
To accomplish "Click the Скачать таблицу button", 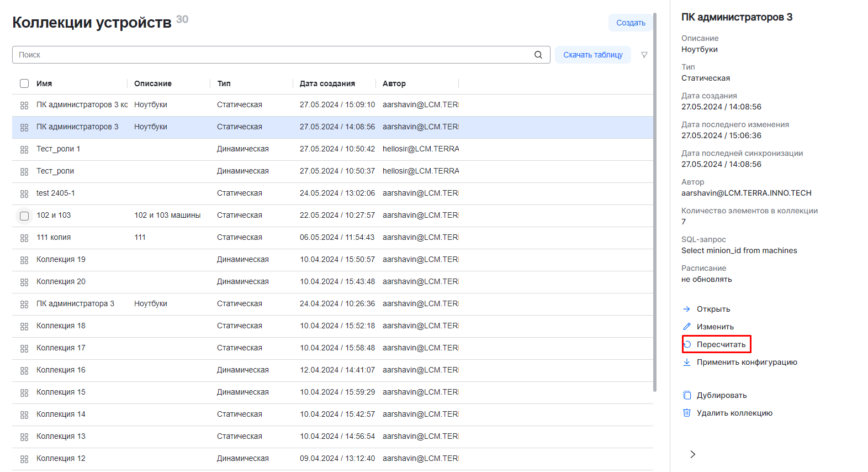I will 592,55.
